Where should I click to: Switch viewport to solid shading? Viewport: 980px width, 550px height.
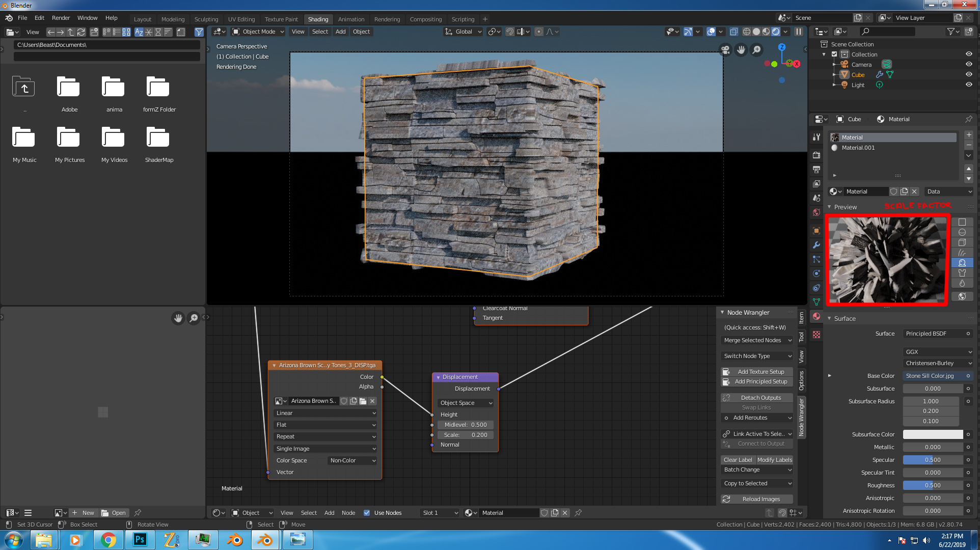pos(756,32)
